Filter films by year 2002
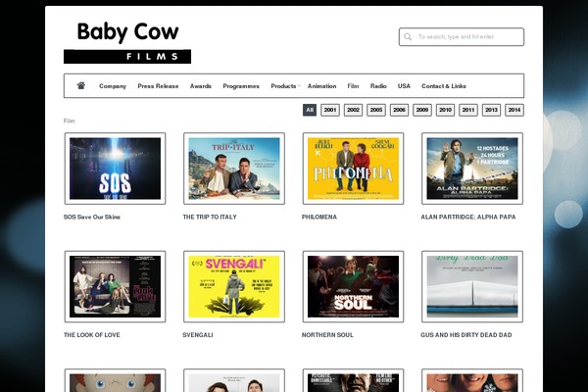This screenshot has width=588, height=392. click(353, 110)
